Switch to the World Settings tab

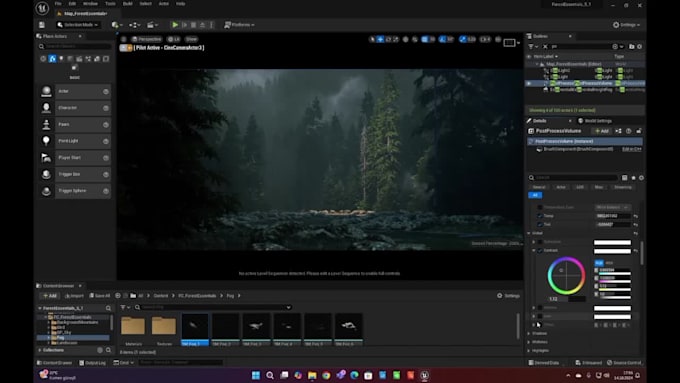595,121
